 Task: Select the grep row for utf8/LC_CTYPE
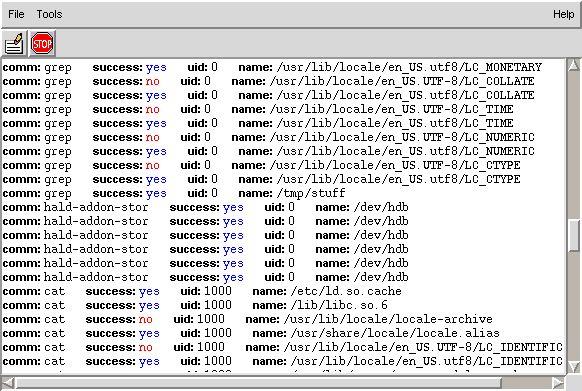click(262, 179)
